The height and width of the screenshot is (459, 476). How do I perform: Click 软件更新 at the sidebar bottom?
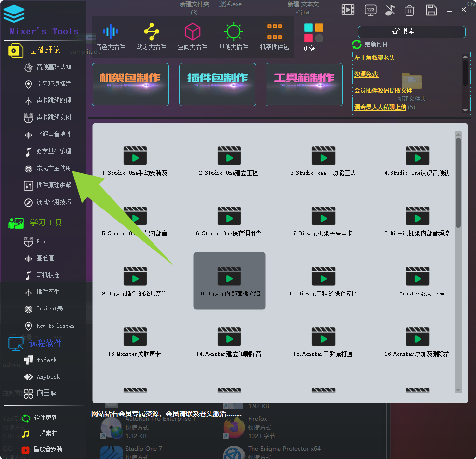coord(39,418)
